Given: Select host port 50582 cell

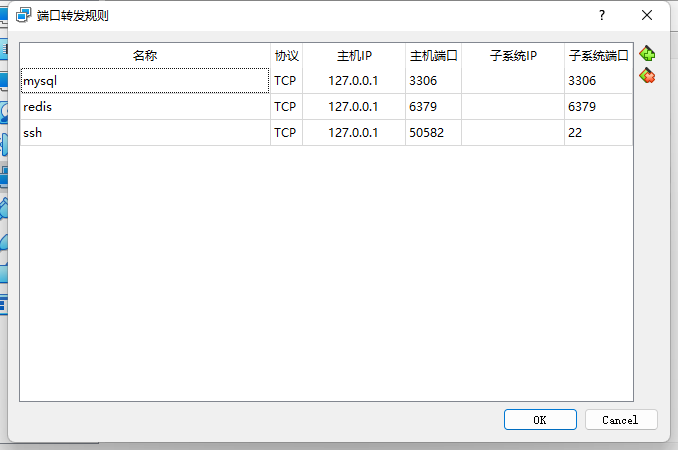Looking at the screenshot, I should [x=433, y=133].
